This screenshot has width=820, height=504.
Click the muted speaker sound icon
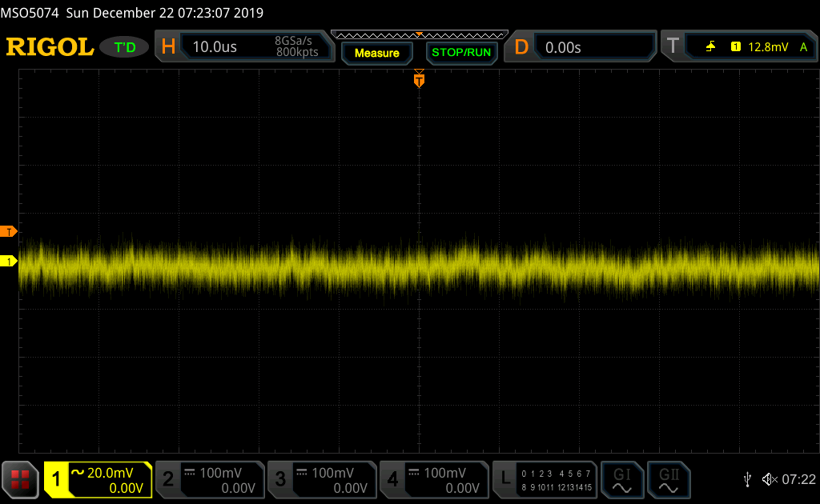770,479
